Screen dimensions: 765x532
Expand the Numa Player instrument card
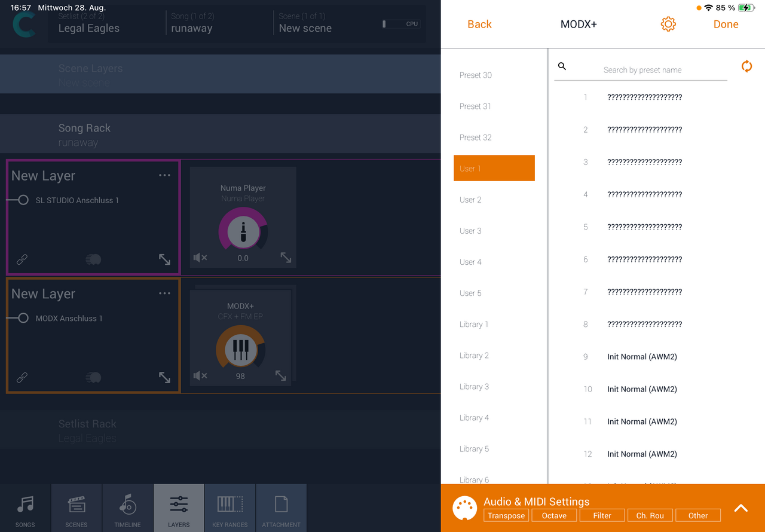click(x=286, y=258)
